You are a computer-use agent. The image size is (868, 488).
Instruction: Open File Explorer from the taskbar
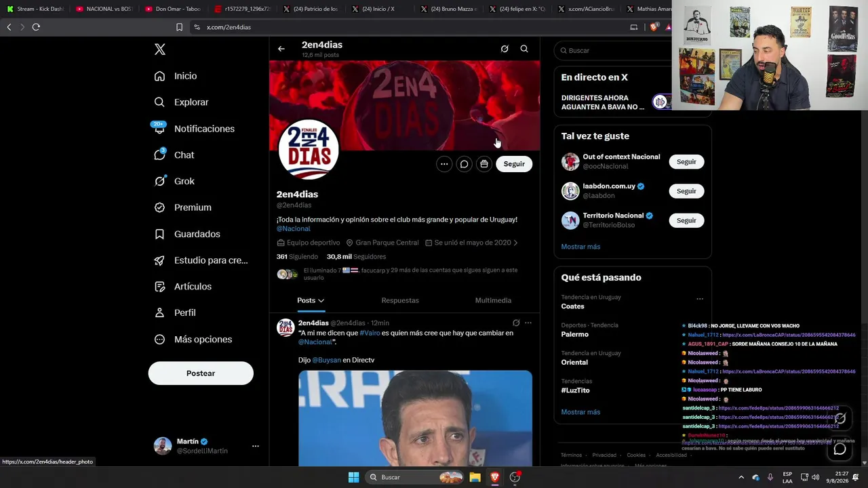(475, 477)
